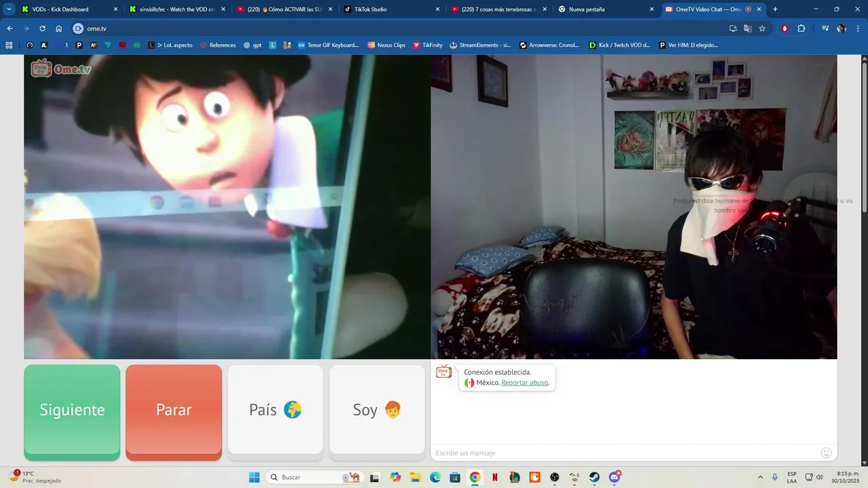Screen dimensions: 868x488
Task: Launch Copilot from the taskbar
Action: [396, 477]
